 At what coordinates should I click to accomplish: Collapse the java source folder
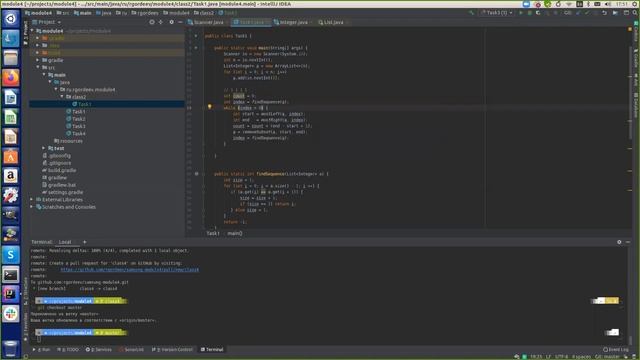[50, 82]
